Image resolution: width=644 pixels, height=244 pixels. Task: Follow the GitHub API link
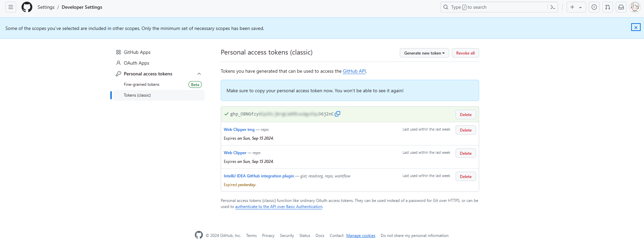tap(354, 71)
